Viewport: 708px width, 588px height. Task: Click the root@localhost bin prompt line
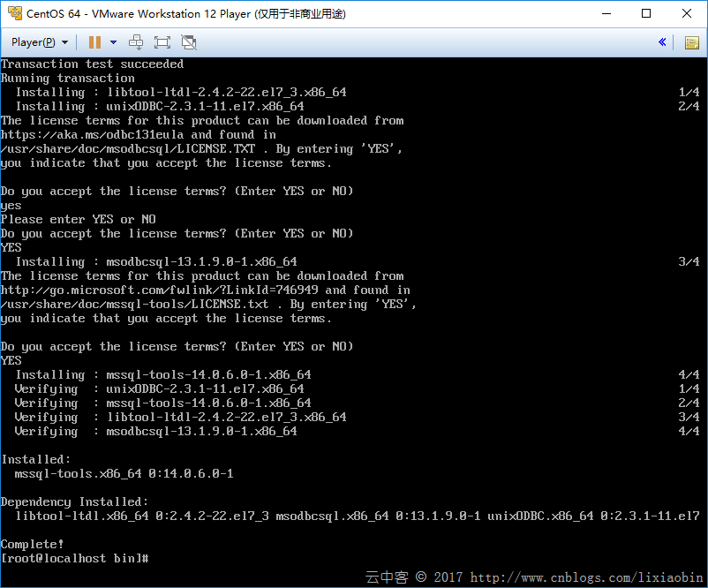74,559
